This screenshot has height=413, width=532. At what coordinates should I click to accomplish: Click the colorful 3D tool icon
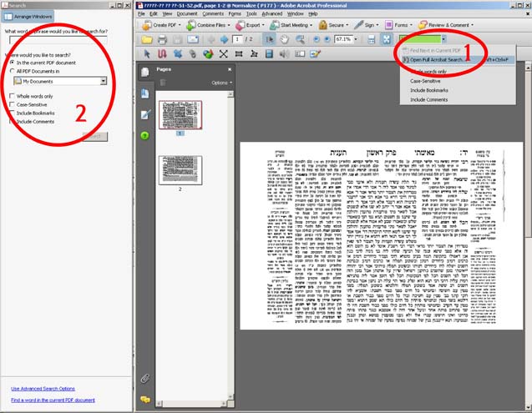pos(208,54)
